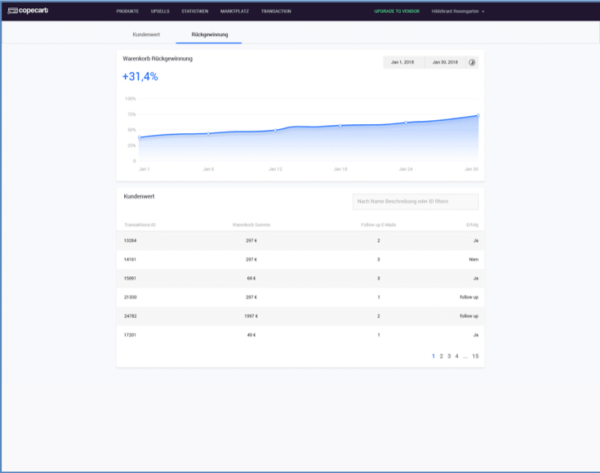Expand the user account dropdown
The image size is (600, 473).
tap(460, 11)
